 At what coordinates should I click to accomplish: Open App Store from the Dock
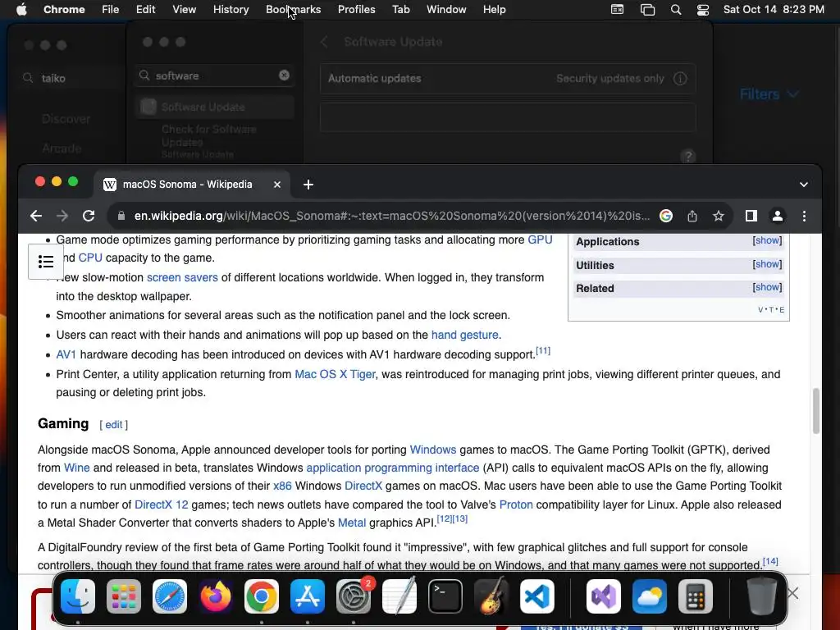pos(308,596)
